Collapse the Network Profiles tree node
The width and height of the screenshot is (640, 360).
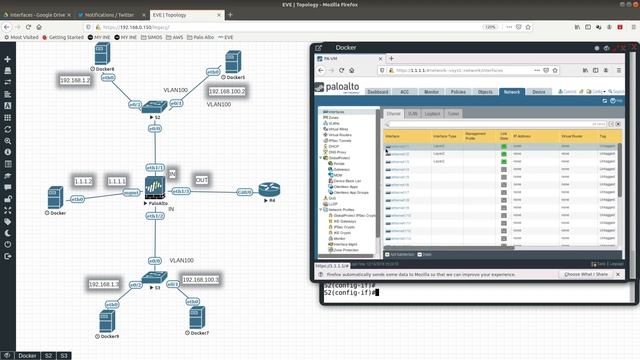[x=320, y=209]
